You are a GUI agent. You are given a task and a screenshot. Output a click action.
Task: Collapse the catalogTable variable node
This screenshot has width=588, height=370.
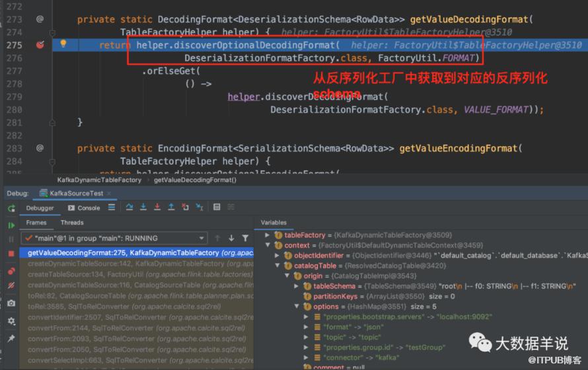[277, 266]
